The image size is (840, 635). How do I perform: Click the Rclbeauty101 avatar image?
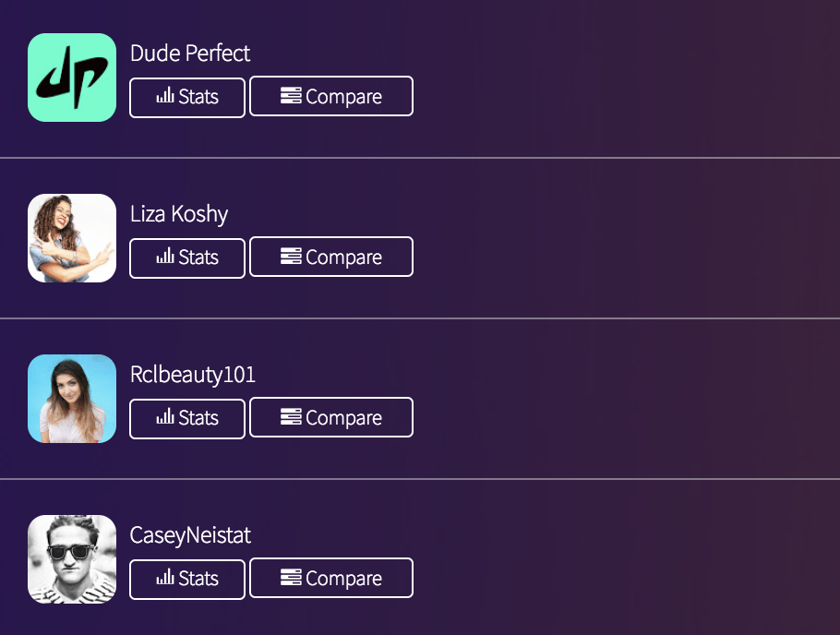[x=72, y=399]
